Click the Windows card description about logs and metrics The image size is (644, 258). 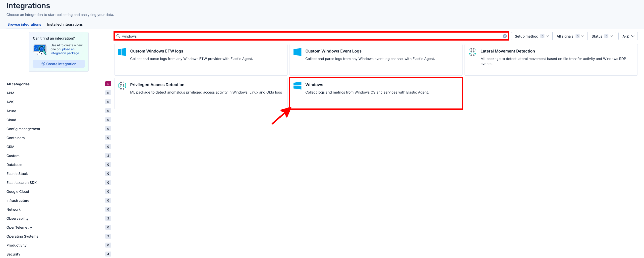[367, 92]
